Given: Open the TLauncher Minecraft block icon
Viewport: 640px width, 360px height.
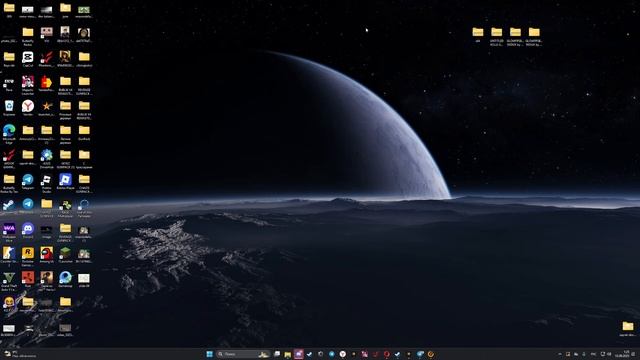Looking at the screenshot, I should click(x=65, y=253).
